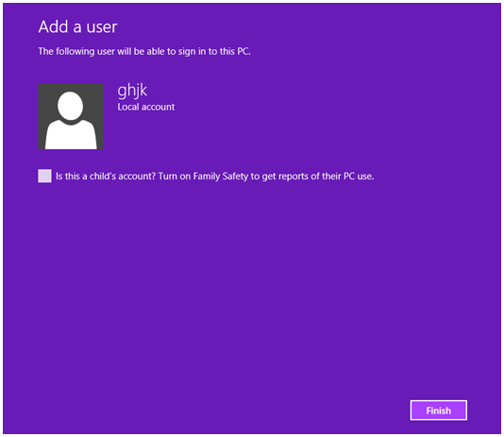Confirm new local account with Finish
504x437 pixels.
click(439, 411)
